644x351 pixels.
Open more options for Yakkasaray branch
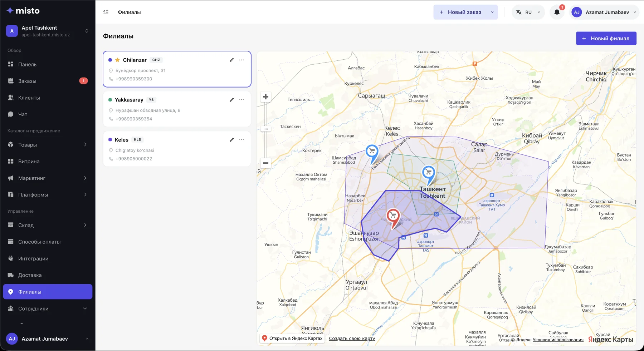point(241,100)
